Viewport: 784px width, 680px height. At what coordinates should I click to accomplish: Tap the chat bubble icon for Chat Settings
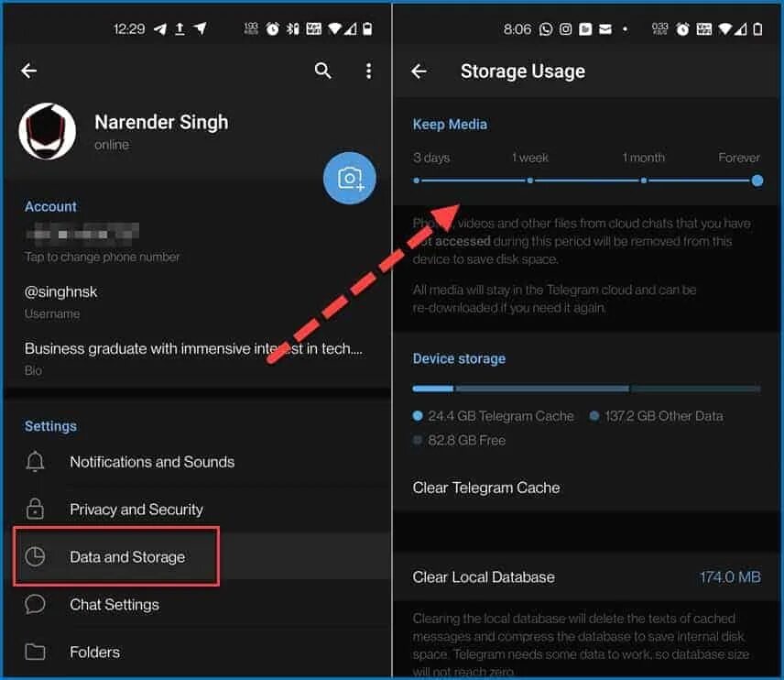[35, 605]
